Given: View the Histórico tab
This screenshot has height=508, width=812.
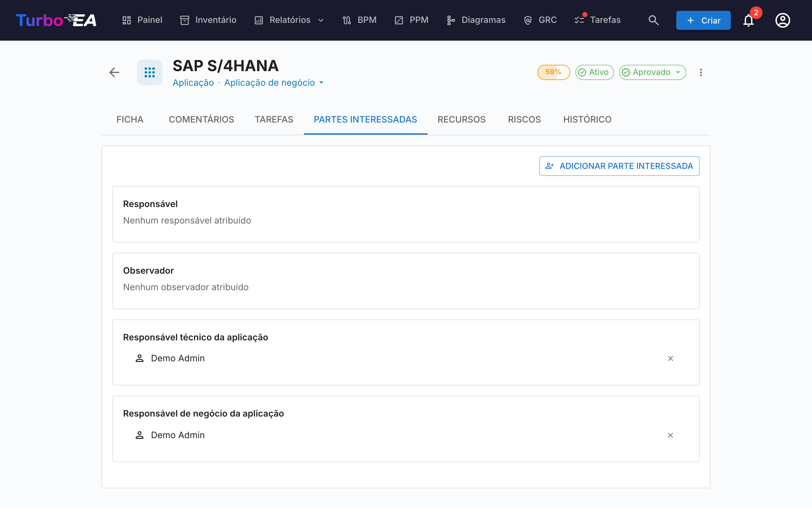Looking at the screenshot, I should [587, 119].
